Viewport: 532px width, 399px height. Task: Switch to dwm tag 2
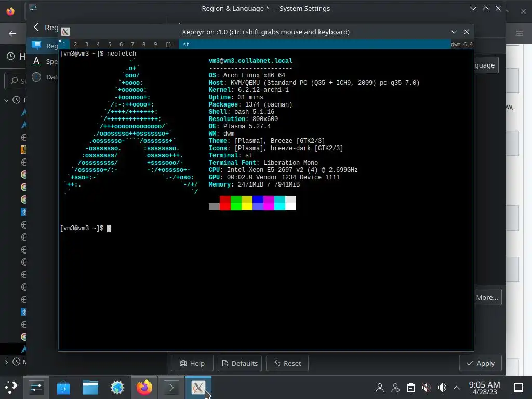tap(75, 45)
